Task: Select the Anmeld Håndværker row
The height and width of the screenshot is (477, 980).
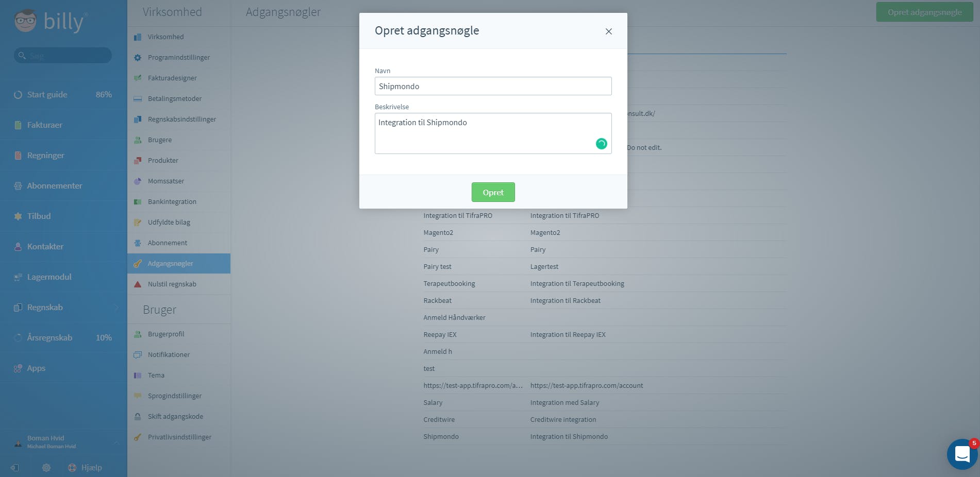Action: point(605,318)
